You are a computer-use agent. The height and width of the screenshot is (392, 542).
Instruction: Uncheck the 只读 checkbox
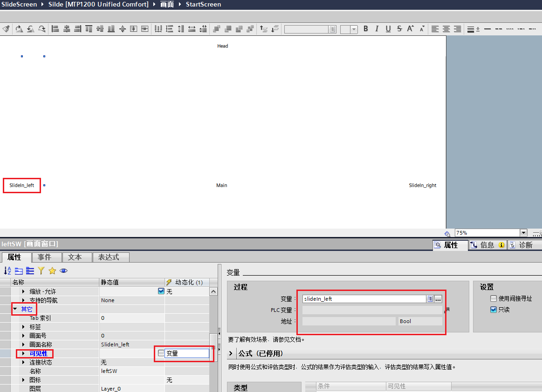494,310
